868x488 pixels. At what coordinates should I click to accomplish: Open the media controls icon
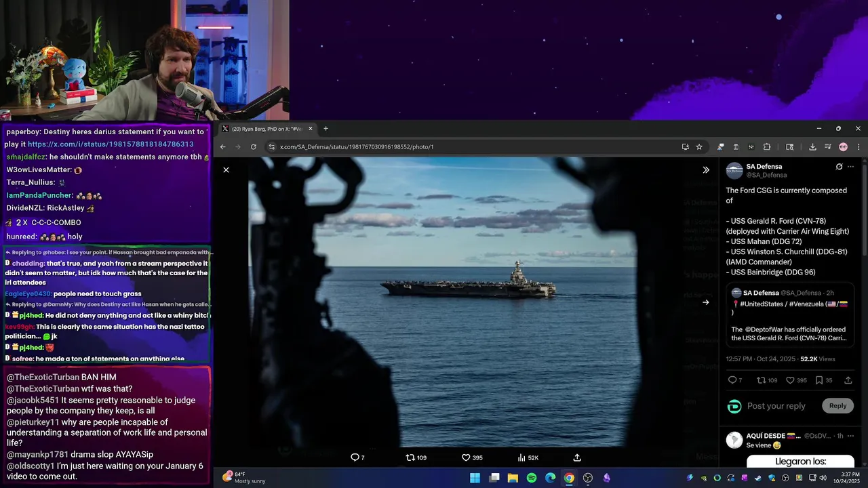pos(828,146)
